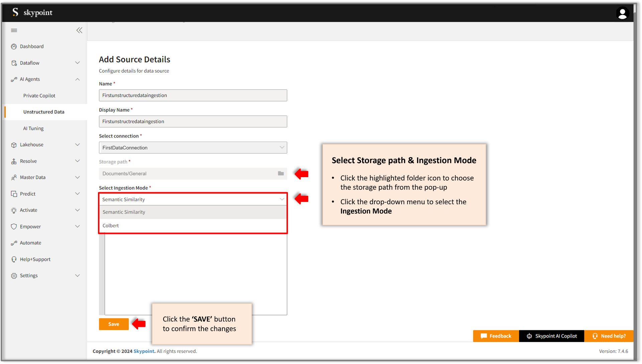Expand the Dataflow dropdown chevron

coord(78,63)
